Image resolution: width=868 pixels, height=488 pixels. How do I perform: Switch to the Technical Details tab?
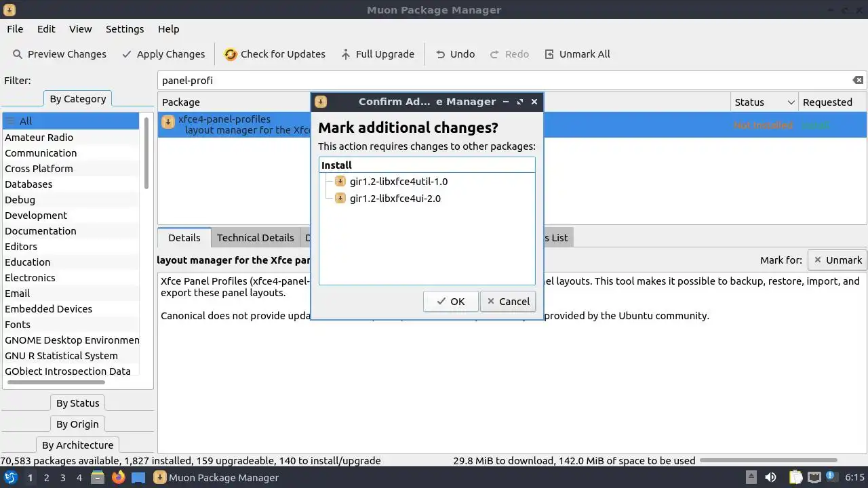[x=255, y=238]
